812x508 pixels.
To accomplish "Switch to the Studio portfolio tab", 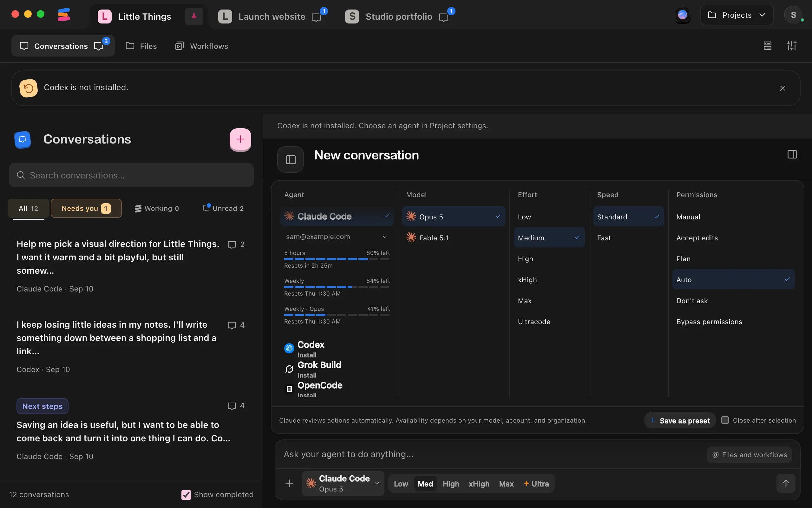I will pyautogui.click(x=399, y=16).
